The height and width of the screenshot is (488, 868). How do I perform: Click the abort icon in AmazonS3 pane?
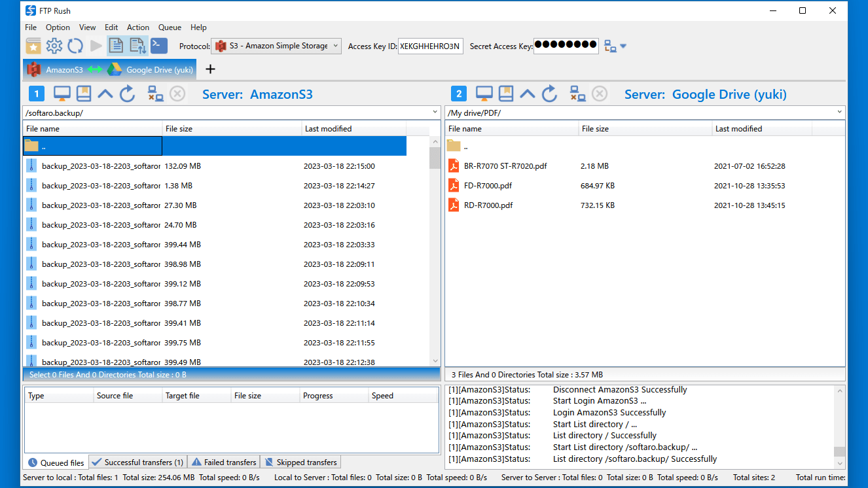click(x=177, y=94)
